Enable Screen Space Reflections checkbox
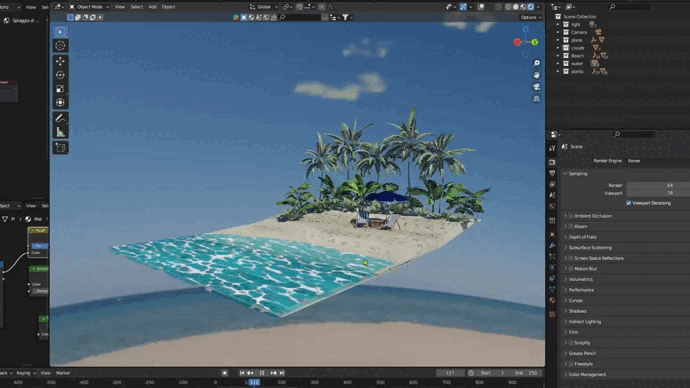 (x=571, y=258)
